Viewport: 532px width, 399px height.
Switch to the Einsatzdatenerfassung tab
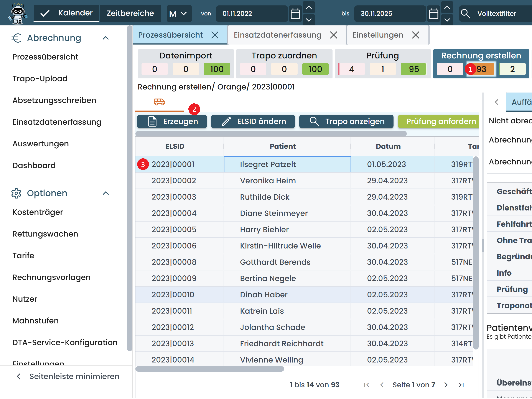[x=277, y=35]
